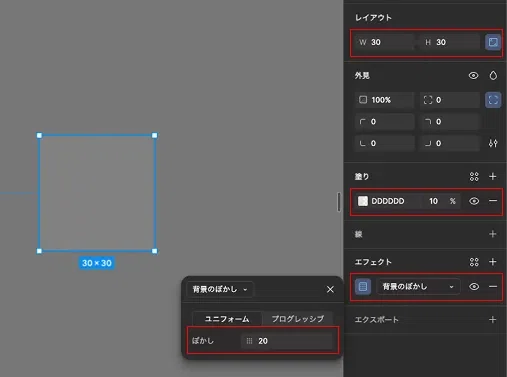Click the opacity field showing 100%
The height and width of the screenshot is (377, 507).
[385, 100]
